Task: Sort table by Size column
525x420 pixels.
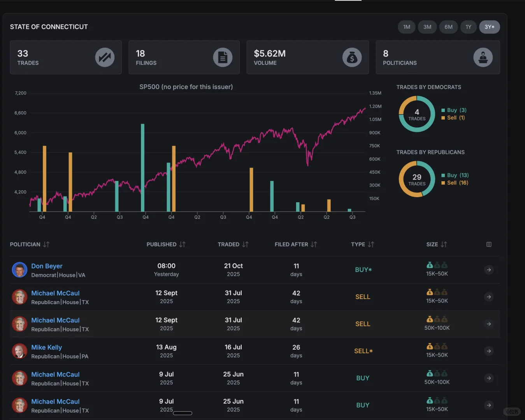Action: point(437,244)
